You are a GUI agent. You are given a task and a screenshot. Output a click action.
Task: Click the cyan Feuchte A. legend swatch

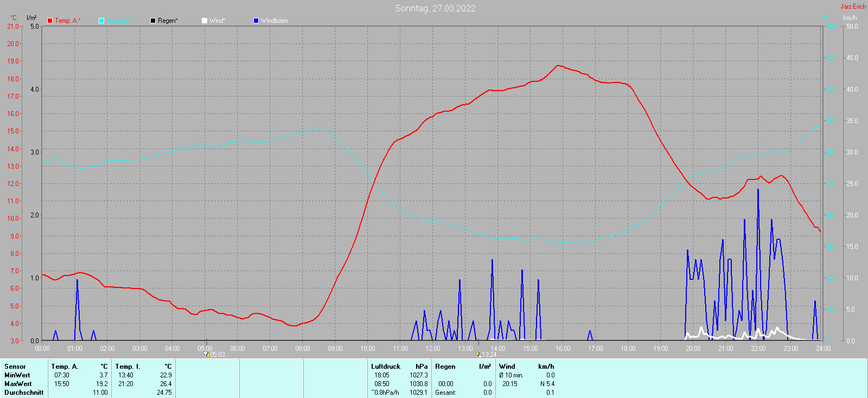point(101,21)
